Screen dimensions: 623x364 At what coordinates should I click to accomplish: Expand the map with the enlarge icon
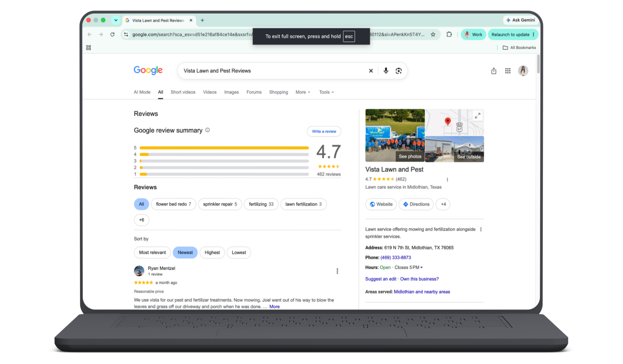[x=477, y=115]
